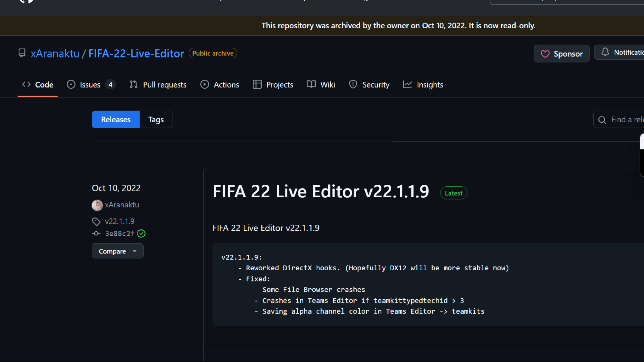Open commit 3e88c2f
Screen dimensions: 644x362
tap(120, 233)
